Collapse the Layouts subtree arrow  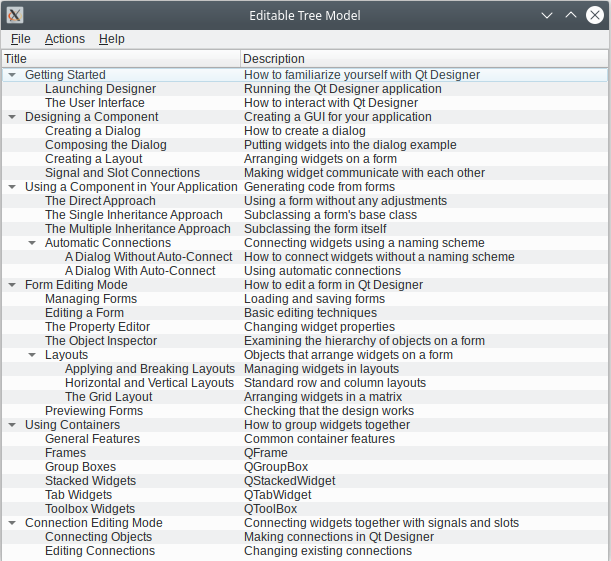click(32, 355)
